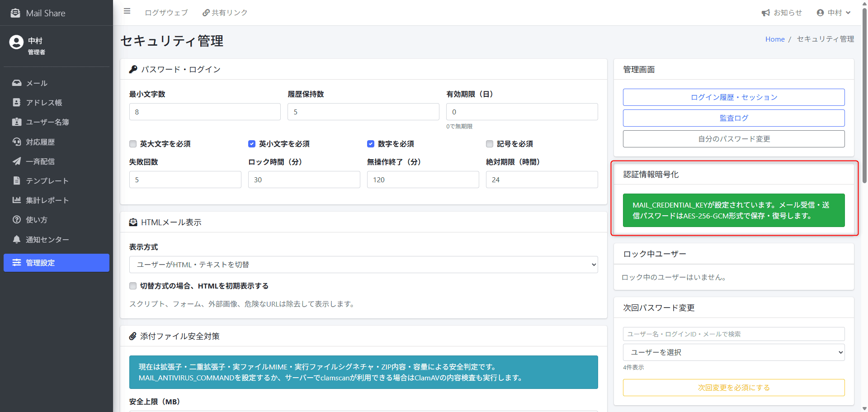Screen dimensions: 868x412
Task: Open アドレス帳 in the sidebar
Action: coord(57,103)
